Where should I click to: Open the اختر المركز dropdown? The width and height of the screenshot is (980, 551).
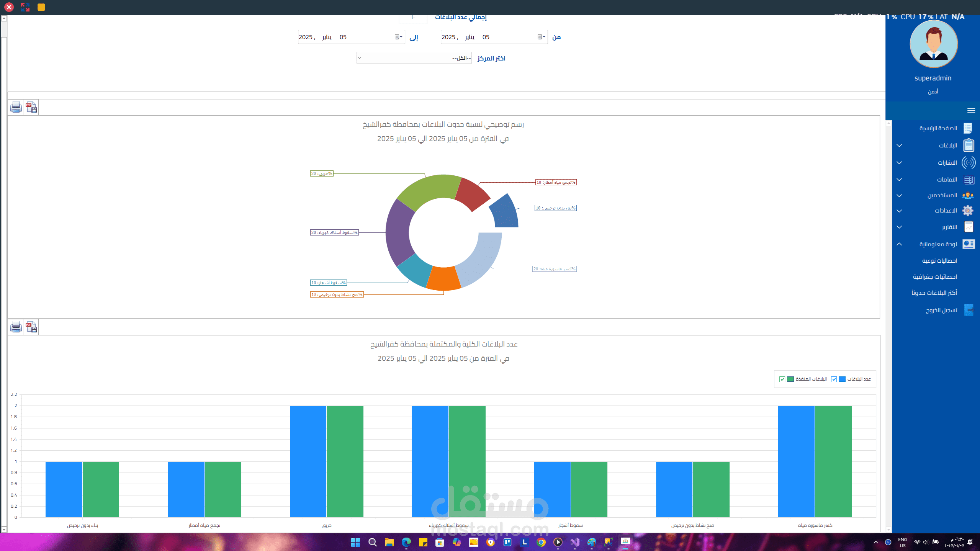(414, 58)
